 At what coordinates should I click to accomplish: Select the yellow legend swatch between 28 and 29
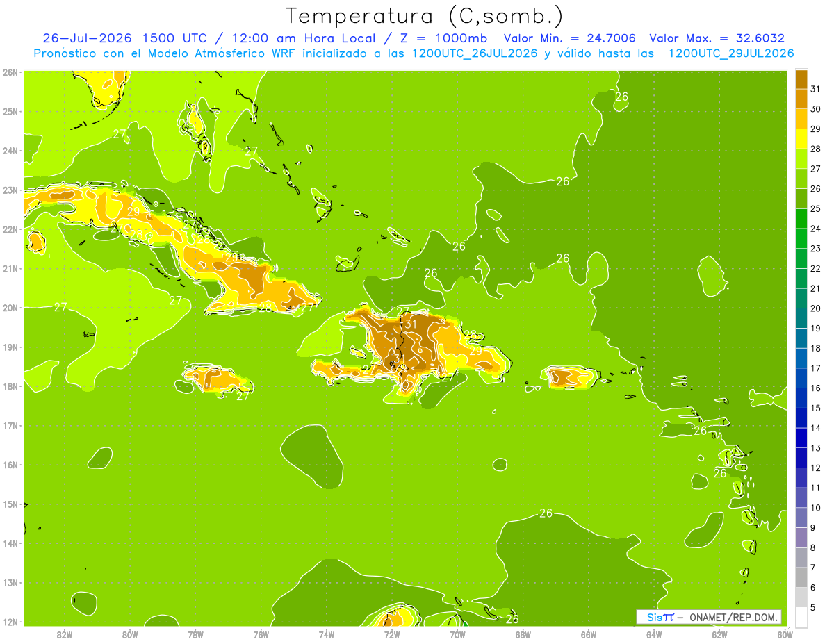click(801, 139)
